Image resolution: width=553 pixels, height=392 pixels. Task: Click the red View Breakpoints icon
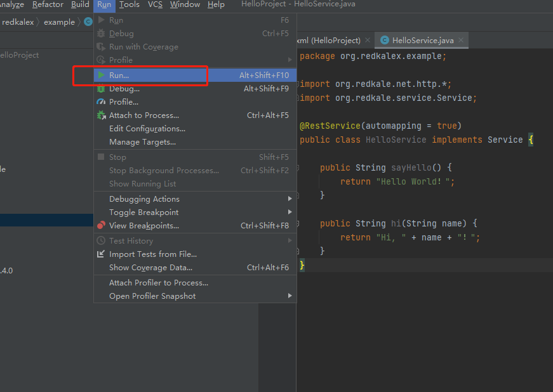101,226
